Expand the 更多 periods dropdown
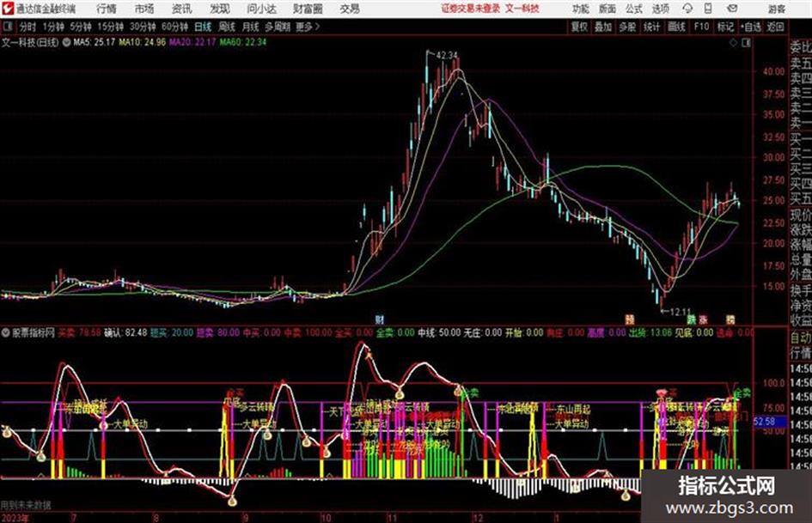812x523 pixels. point(308,27)
